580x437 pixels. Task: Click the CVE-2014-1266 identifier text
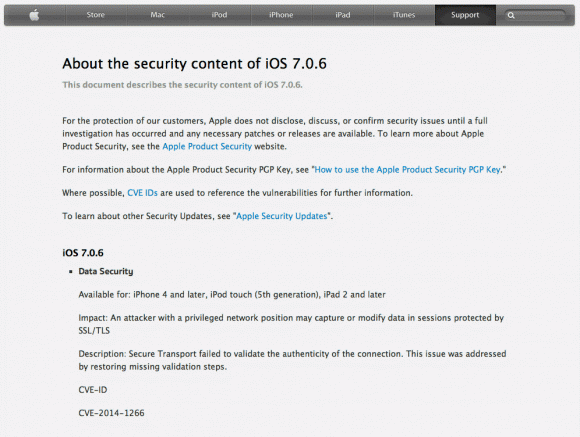click(111, 413)
